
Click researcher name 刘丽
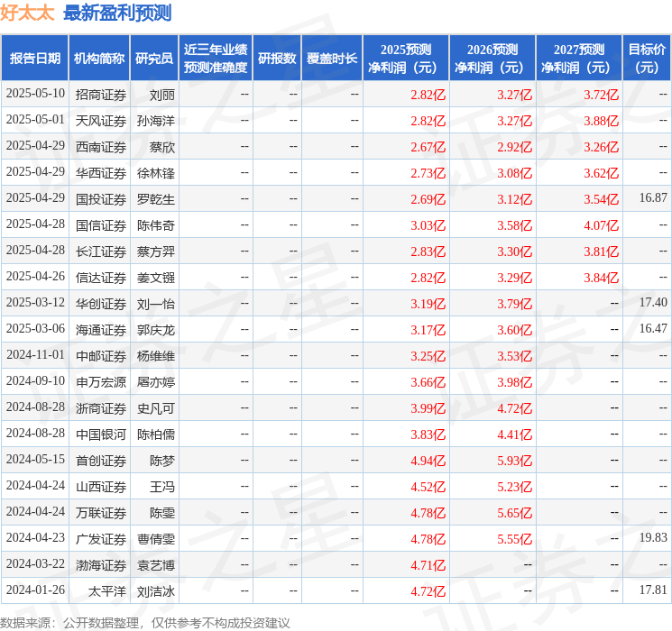tap(162, 95)
